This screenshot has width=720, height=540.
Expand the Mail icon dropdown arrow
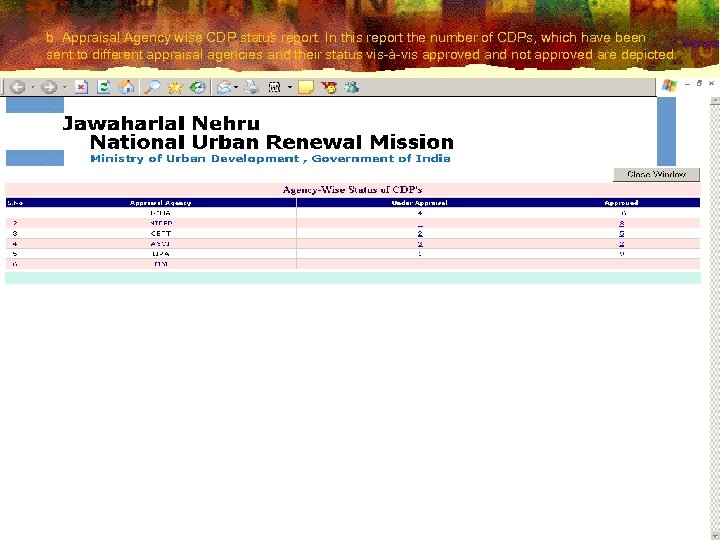click(x=236, y=87)
